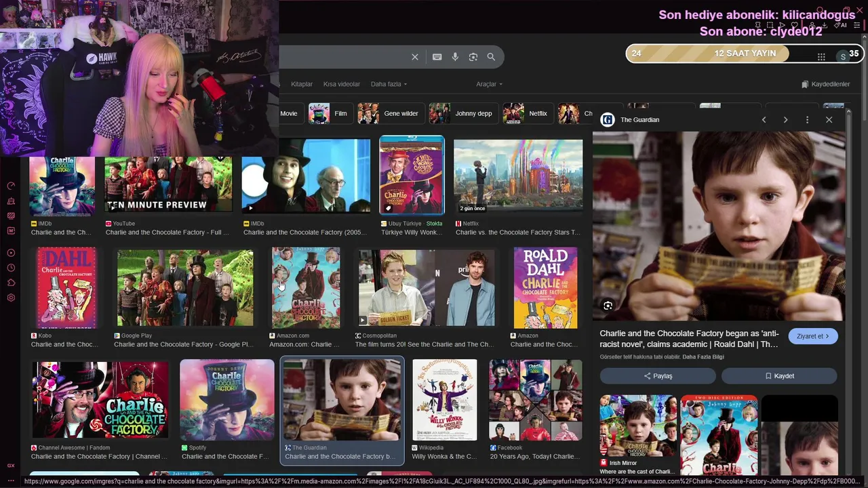The width and height of the screenshot is (868, 488).
Task: Open the history clock icon in sidebar
Action: point(11,268)
